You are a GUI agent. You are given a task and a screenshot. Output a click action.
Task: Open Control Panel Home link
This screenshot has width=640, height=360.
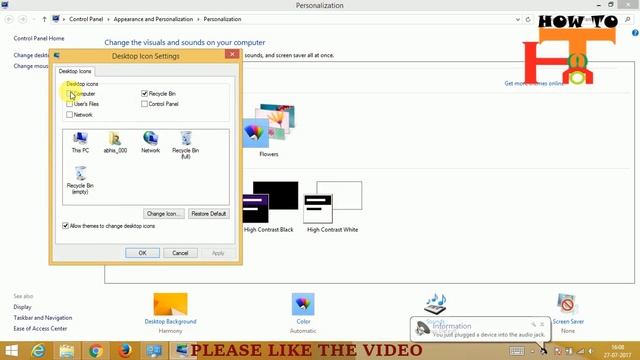coord(39,38)
